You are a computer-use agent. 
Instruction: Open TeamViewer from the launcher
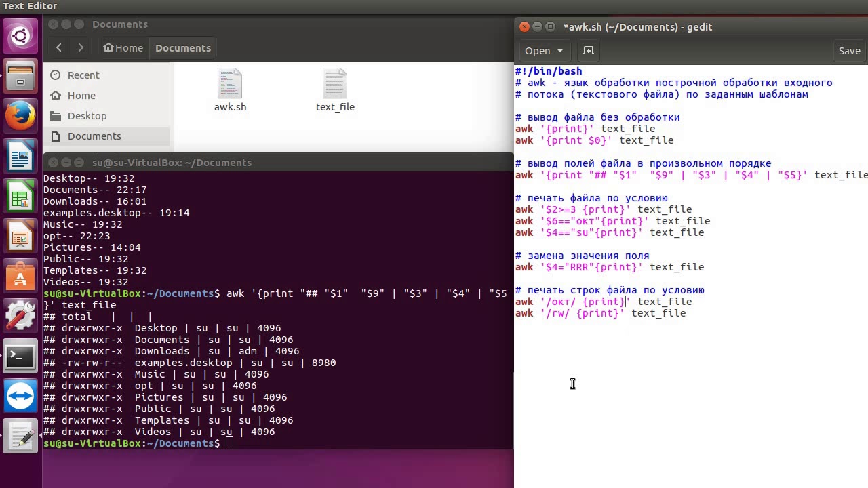click(x=20, y=396)
